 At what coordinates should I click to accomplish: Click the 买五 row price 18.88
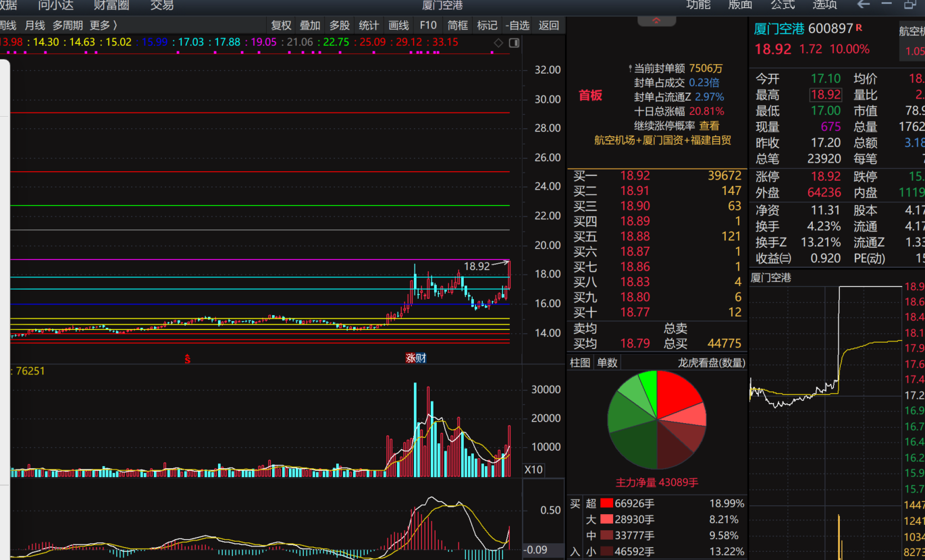pyautogui.click(x=635, y=236)
